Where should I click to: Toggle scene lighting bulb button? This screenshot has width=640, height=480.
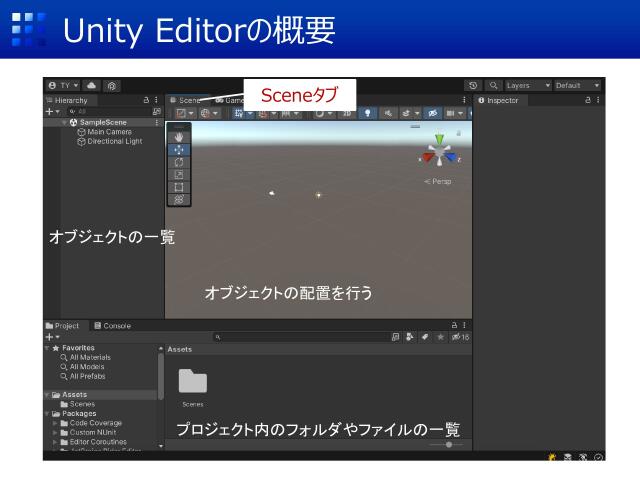[x=367, y=114]
